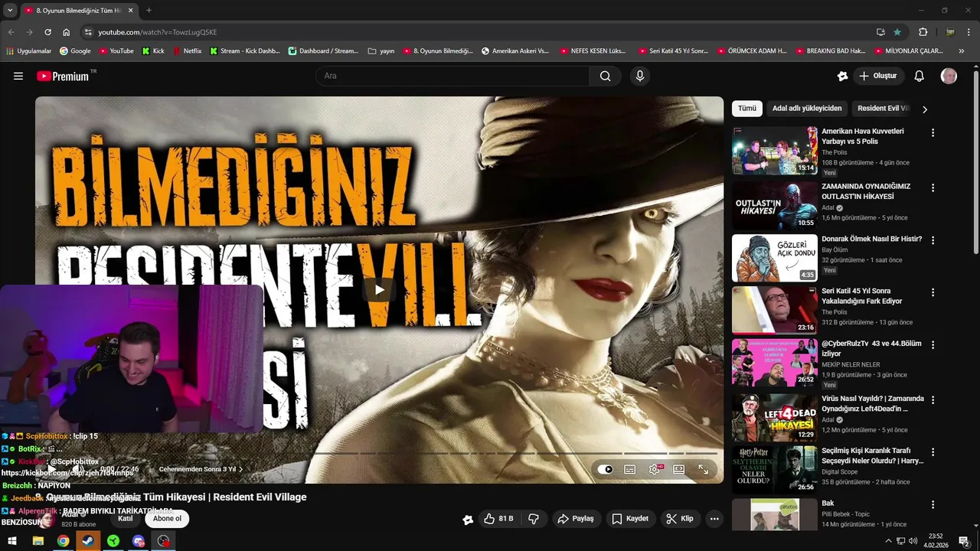Click the search magnifier button
The height and width of the screenshot is (551, 980).
coord(605,76)
